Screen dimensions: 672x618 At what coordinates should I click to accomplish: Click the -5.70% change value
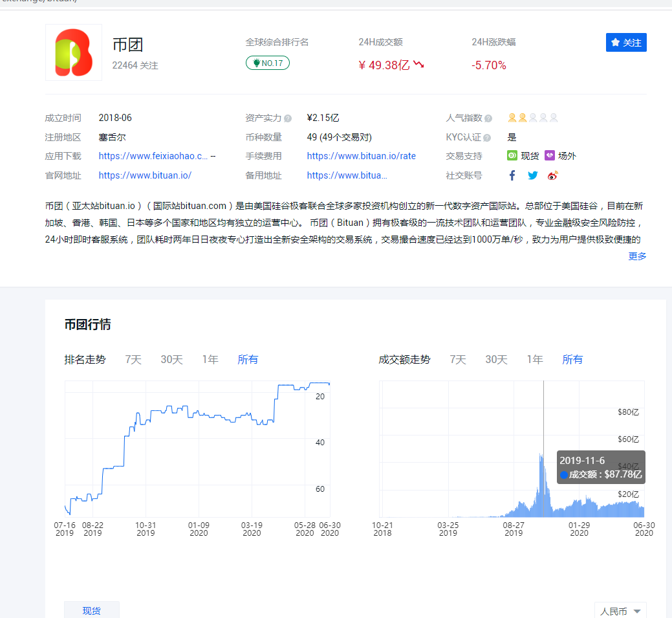[x=489, y=65]
